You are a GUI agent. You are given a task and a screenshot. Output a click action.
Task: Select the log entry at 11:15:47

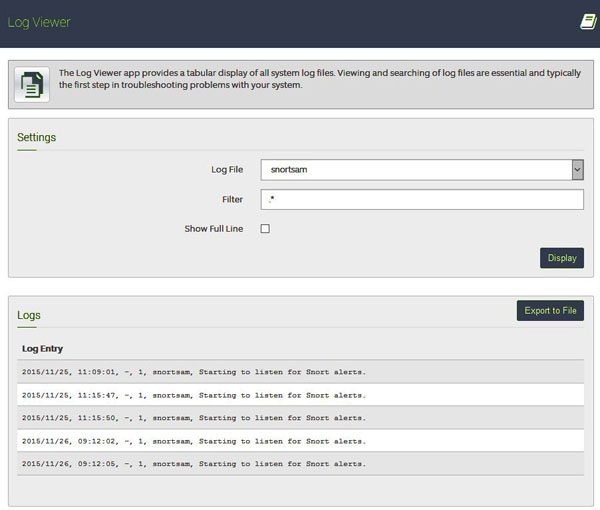(x=300, y=395)
